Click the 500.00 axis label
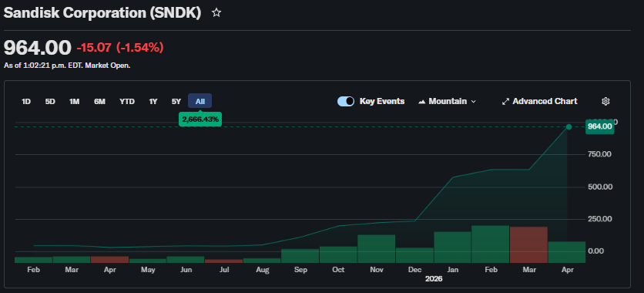Screen dimensions: 644x293 (600, 187)
